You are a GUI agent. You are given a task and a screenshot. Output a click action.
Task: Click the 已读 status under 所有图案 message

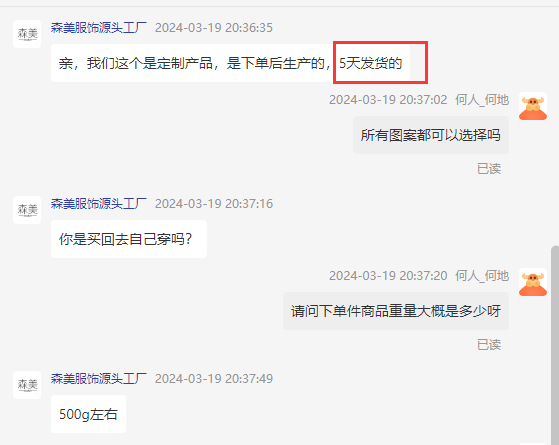coord(489,169)
